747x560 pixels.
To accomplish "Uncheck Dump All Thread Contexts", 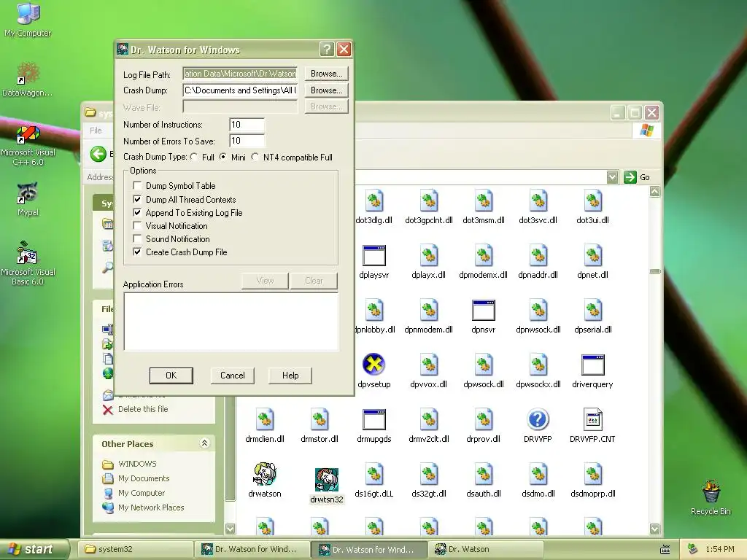I will (x=137, y=199).
